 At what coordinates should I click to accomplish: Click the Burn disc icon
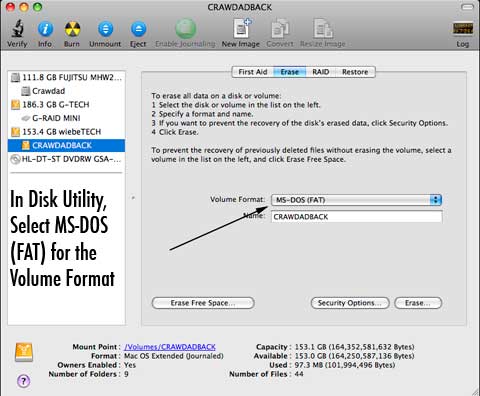tap(72, 29)
